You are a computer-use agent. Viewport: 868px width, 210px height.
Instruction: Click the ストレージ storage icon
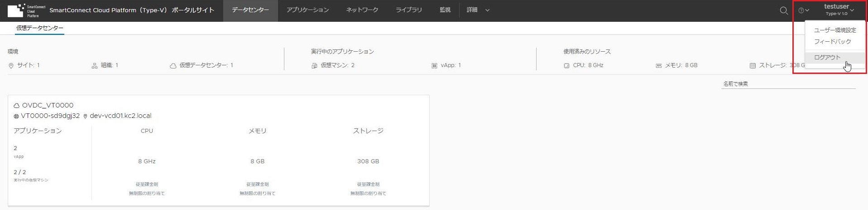point(753,66)
